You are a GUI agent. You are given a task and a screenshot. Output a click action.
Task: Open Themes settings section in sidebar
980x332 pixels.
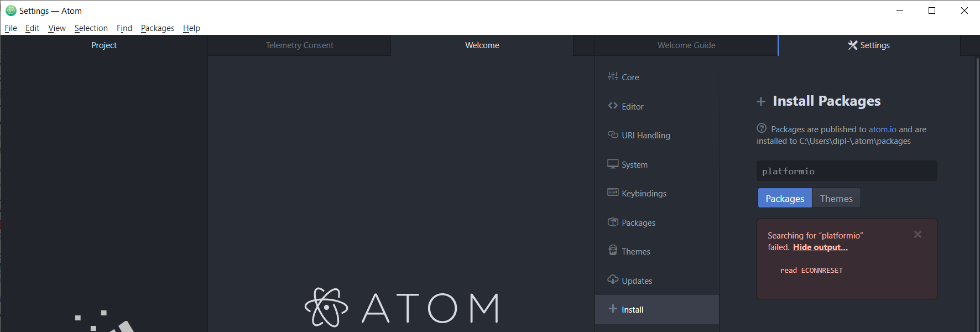pyautogui.click(x=657, y=251)
